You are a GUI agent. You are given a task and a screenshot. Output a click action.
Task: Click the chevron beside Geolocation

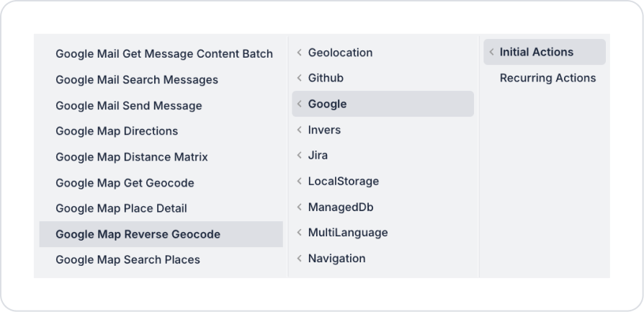pos(299,53)
